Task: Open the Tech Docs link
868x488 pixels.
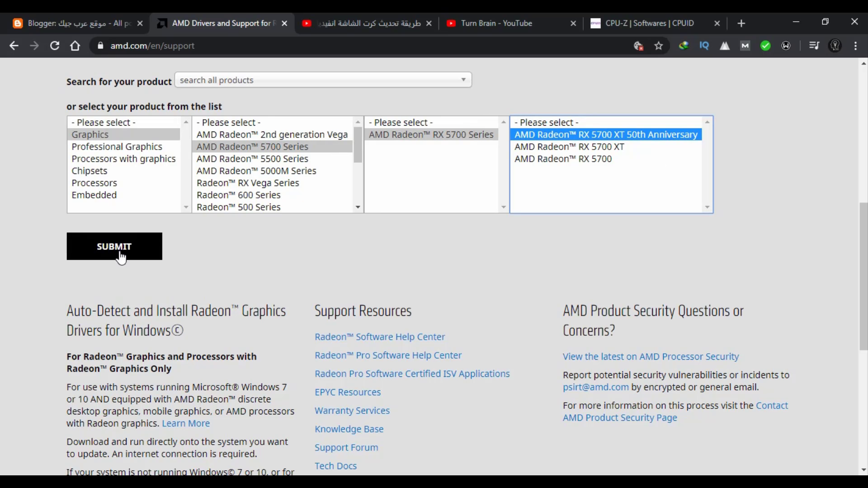Action: pos(335,466)
